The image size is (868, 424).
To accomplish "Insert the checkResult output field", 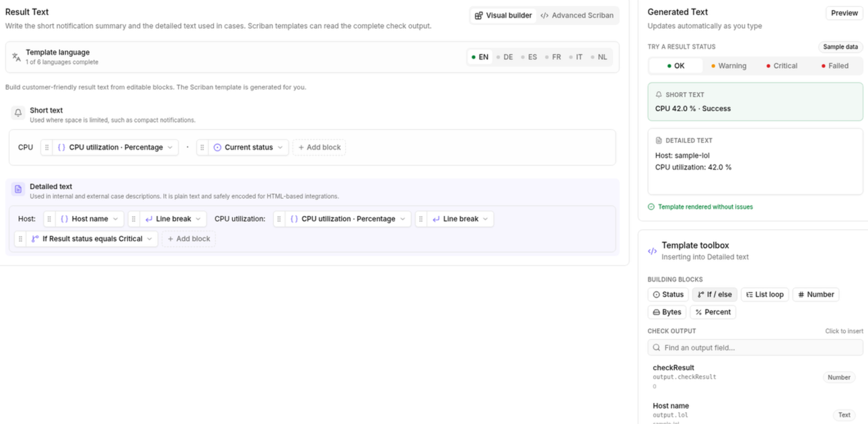I will (755, 377).
